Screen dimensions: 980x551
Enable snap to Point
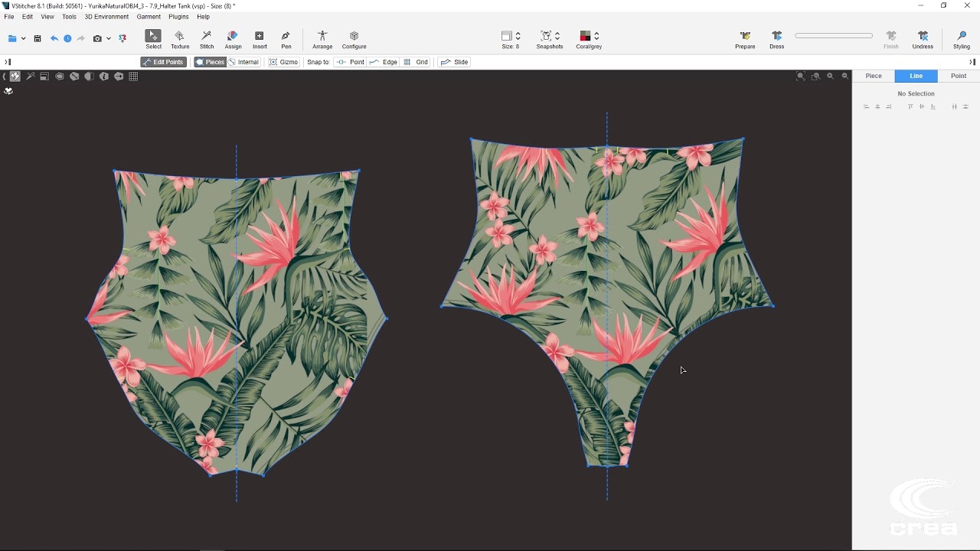(x=351, y=62)
